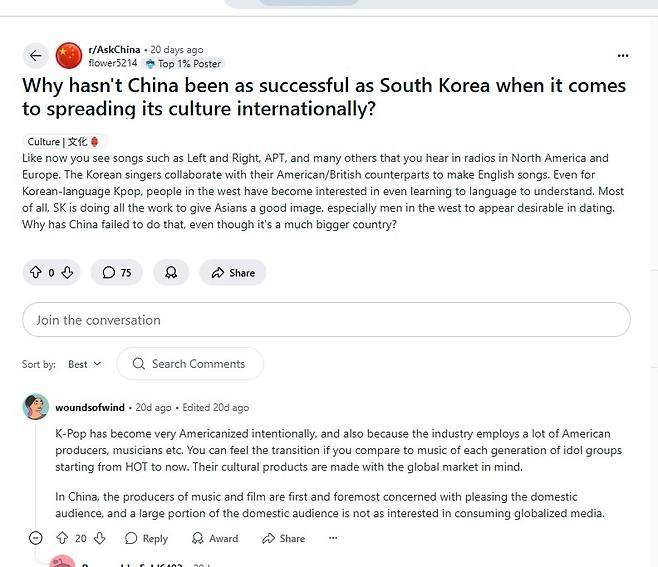Downvote the main post
The height and width of the screenshot is (567, 658).
[67, 272]
